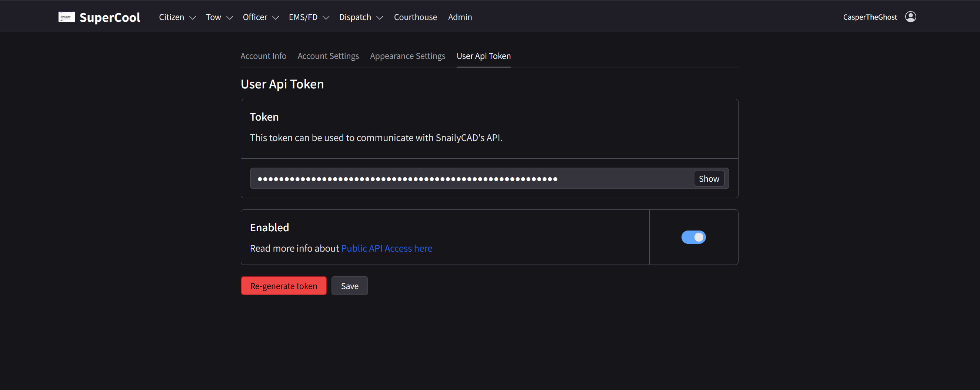Expand the Dispatch dropdown menu
The width and height of the screenshot is (980, 390).
[x=360, y=17]
